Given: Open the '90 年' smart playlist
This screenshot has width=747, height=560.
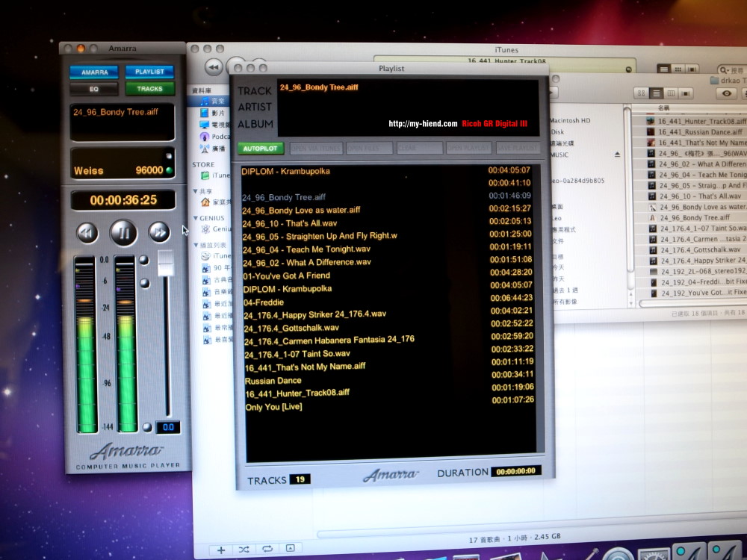Looking at the screenshot, I should coord(217,268).
